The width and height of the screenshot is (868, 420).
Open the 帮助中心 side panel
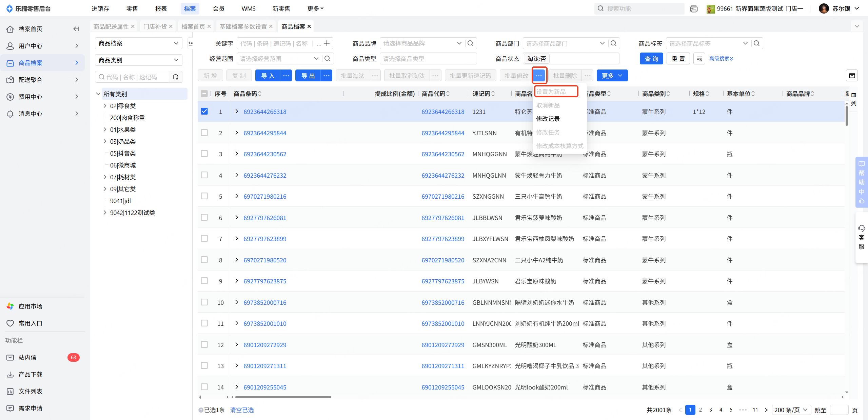click(x=862, y=182)
